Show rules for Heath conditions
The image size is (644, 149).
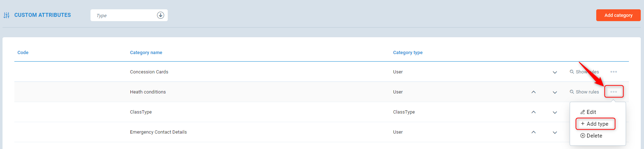click(584, 92)
